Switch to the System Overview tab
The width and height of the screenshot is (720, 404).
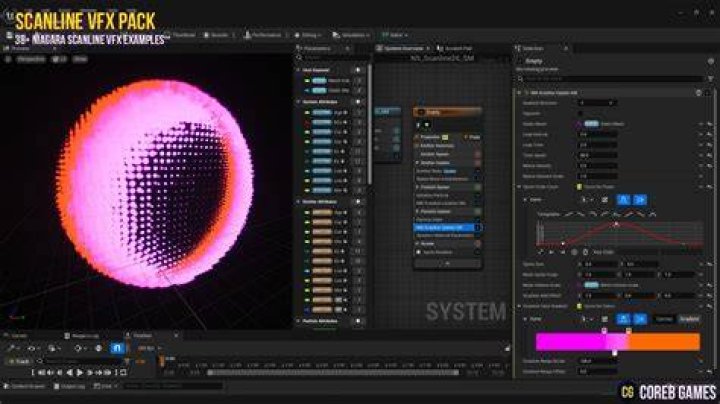403,48
